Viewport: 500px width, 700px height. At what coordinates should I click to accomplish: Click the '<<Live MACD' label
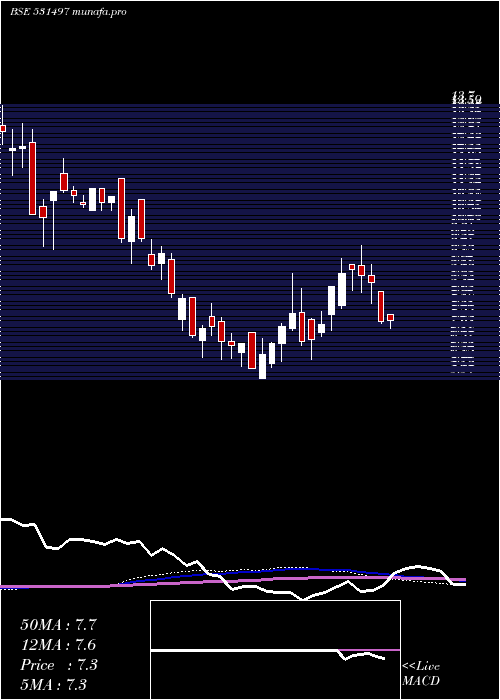(421, 674)
